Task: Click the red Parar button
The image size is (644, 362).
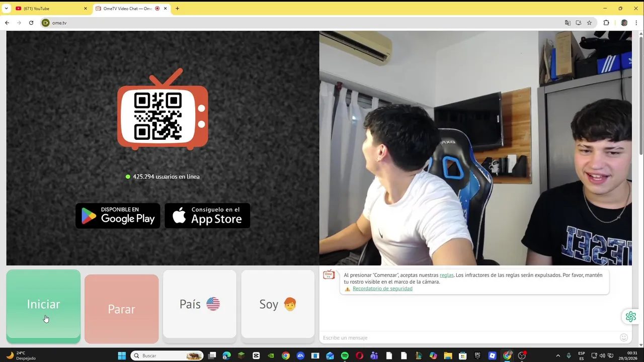Action: [x=121, y=309]
